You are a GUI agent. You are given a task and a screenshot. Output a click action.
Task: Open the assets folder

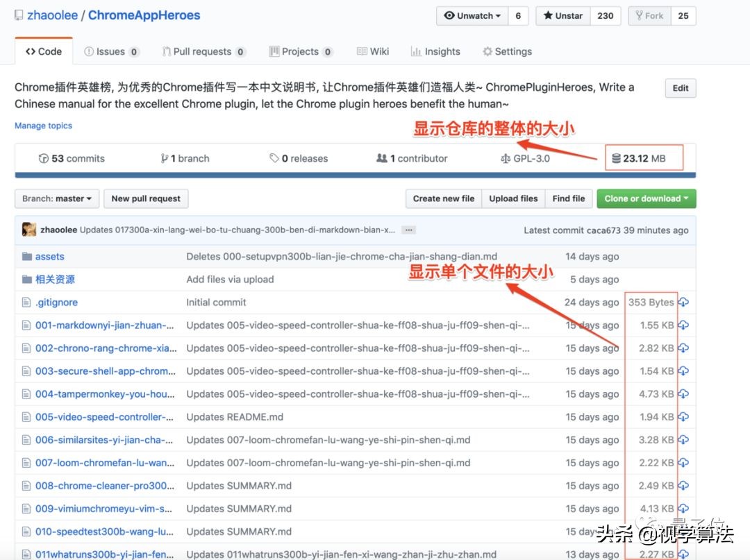50,257
